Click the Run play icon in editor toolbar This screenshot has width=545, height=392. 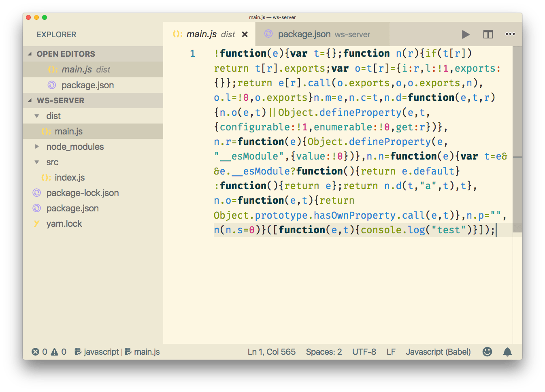click(466, 34)
